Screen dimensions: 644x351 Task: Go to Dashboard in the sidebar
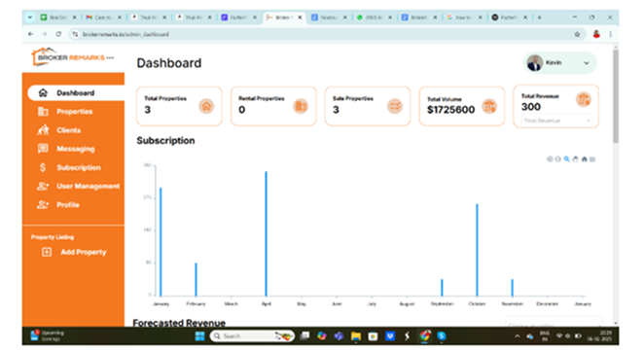[76, 92]
